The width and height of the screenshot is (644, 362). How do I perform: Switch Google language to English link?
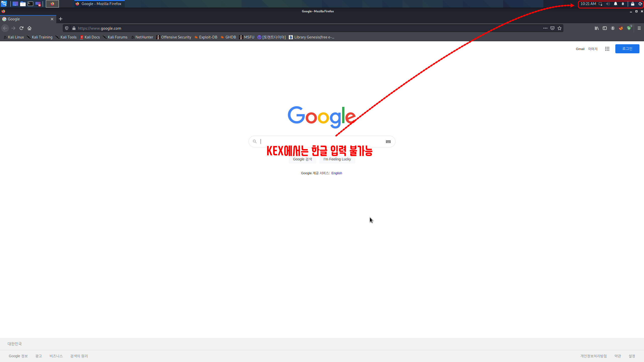[x=337, y=173]
